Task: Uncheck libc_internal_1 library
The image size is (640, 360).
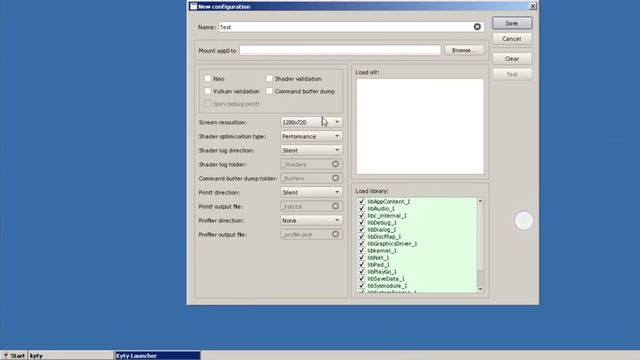Action: tap(361, 216)
